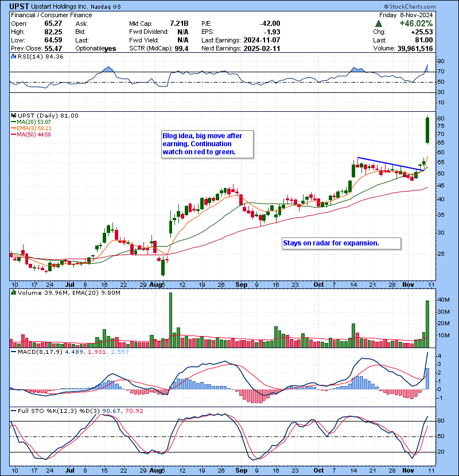Click the small RSI line icon beside RSI(14)
Viewport: 459px width, 476px height.
point(13,56)
